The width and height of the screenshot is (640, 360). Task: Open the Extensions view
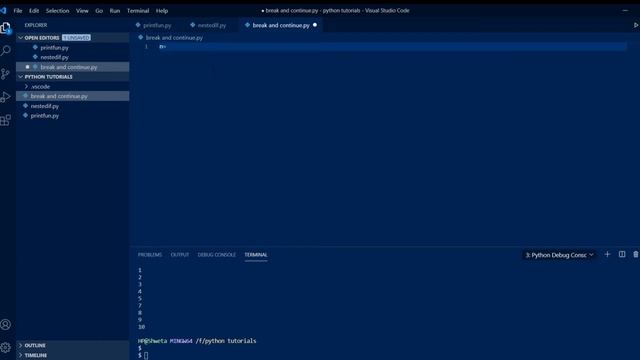click(x=6, y=120)
